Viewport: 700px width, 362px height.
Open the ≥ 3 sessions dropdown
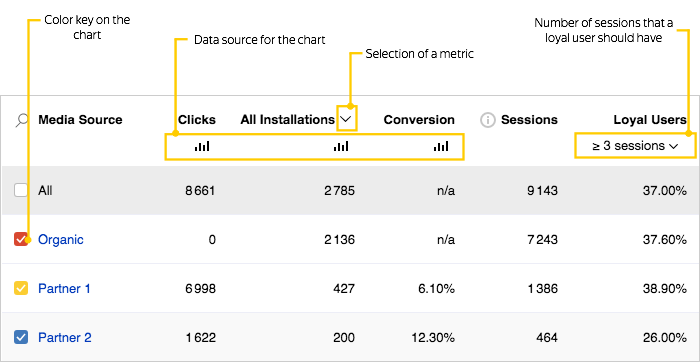point(635,146)
